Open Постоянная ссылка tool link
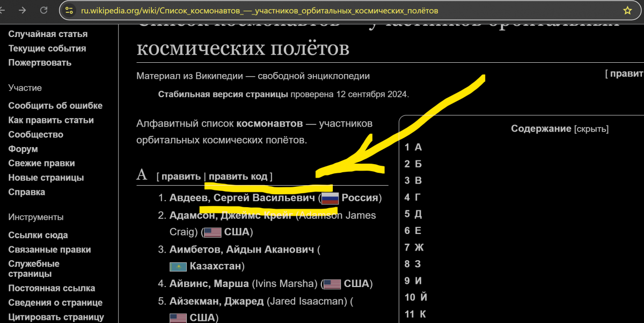The image size is (644, 323). click(52, 288)
